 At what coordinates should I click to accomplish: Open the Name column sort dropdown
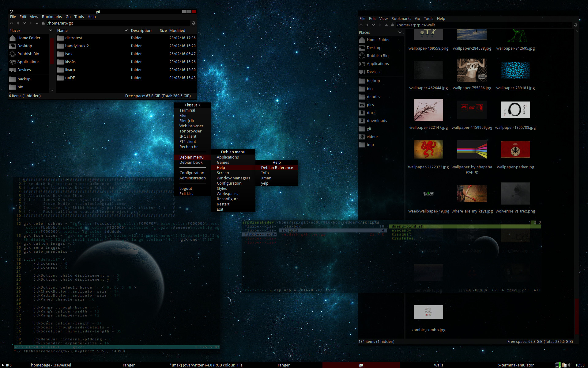pos(126,30)
